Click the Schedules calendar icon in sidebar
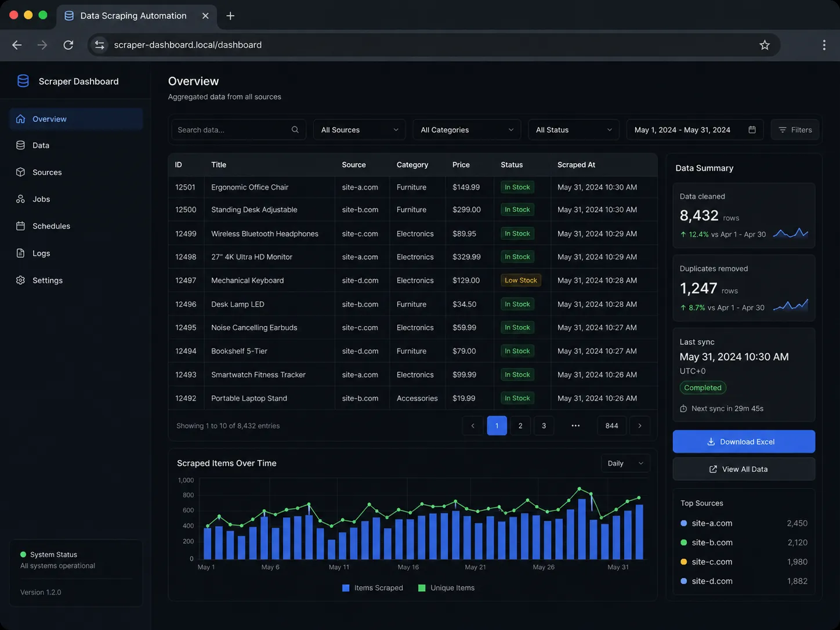 (x=20, y=226)
